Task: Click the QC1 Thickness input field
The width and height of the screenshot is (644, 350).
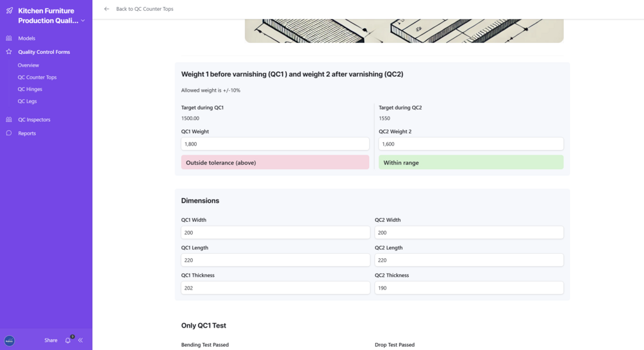Action: pos(275,288)
